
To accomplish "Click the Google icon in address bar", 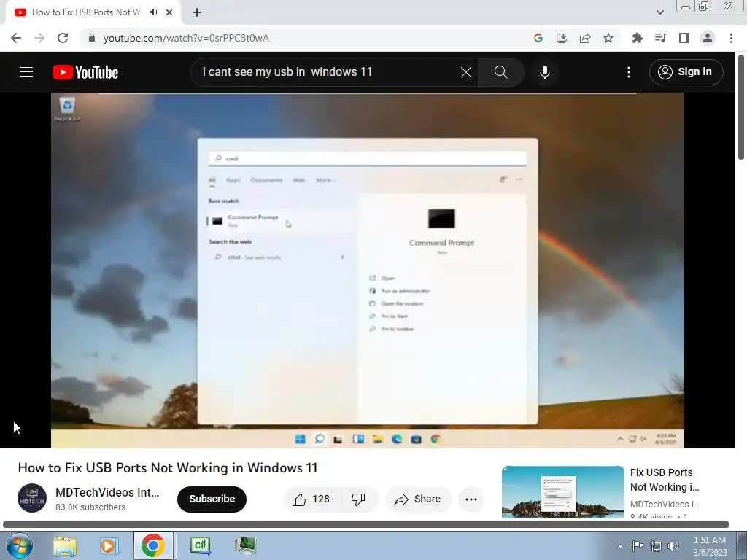I will [x=538, y=38].
